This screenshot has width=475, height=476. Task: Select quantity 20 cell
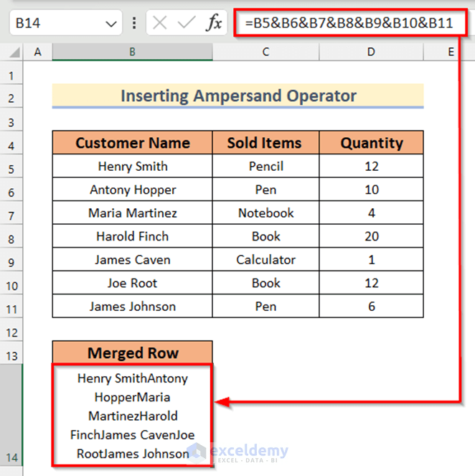click(371, 236)
